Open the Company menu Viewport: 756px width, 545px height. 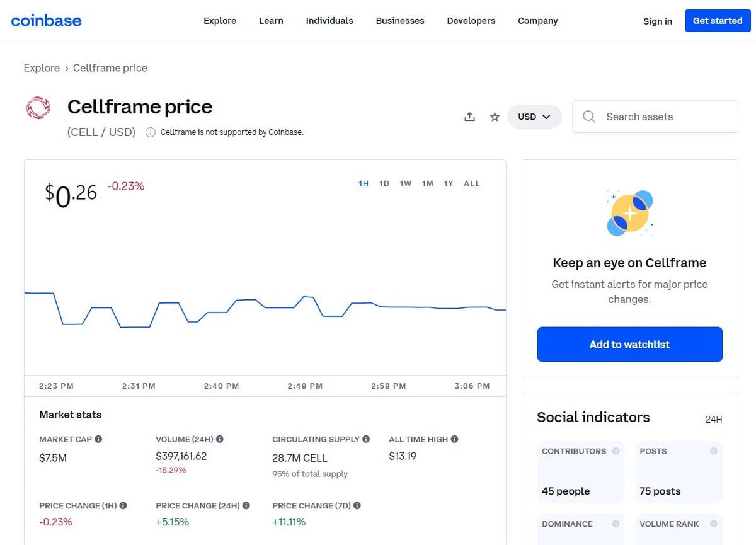click(538, 21)
